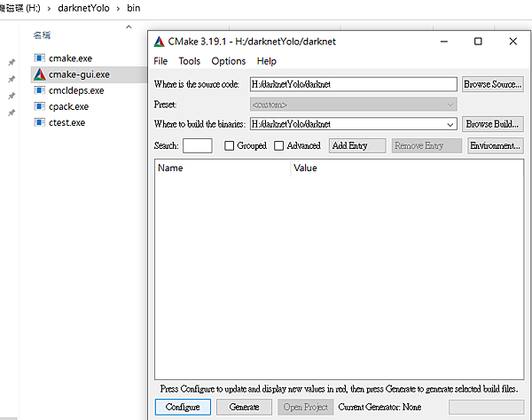Click the Remove Entry button

click(x=426, y=146)
